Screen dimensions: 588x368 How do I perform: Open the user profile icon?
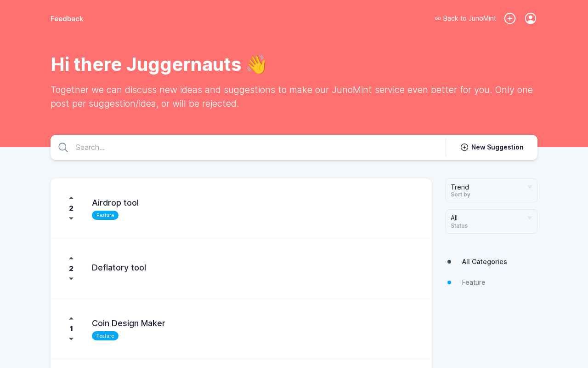531,18
